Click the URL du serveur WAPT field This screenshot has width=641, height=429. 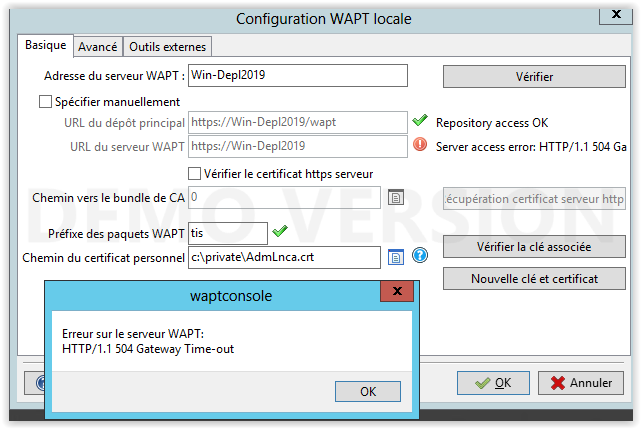[x=298, y=146]
